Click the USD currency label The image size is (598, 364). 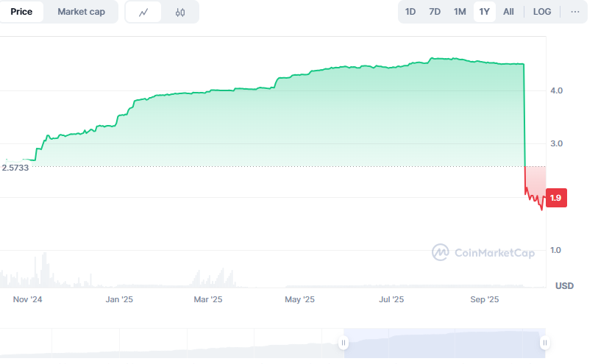(x=564, y=285)
